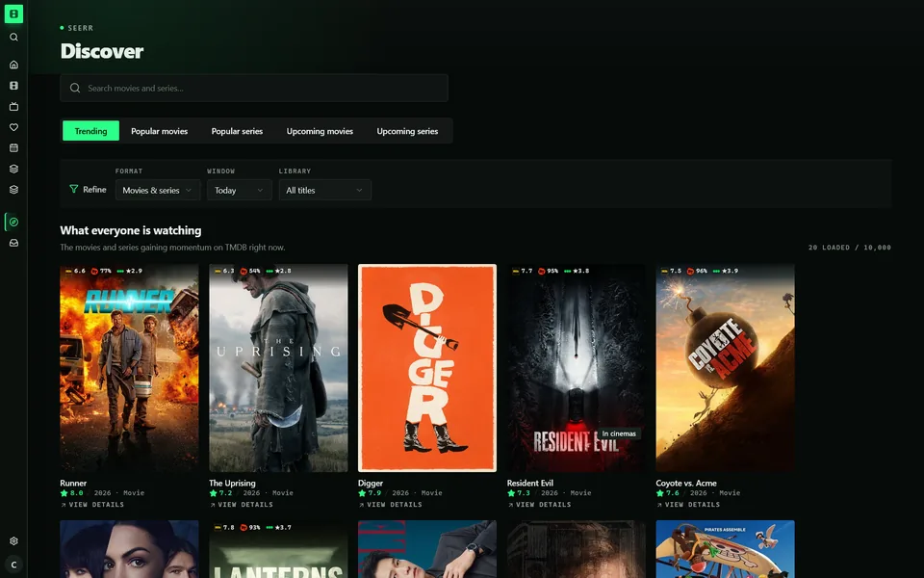Image resolution: width=924 pixels, height=578 pixels.
Task: Open the Resident Evil movie poster
Action: click(577, 368)
